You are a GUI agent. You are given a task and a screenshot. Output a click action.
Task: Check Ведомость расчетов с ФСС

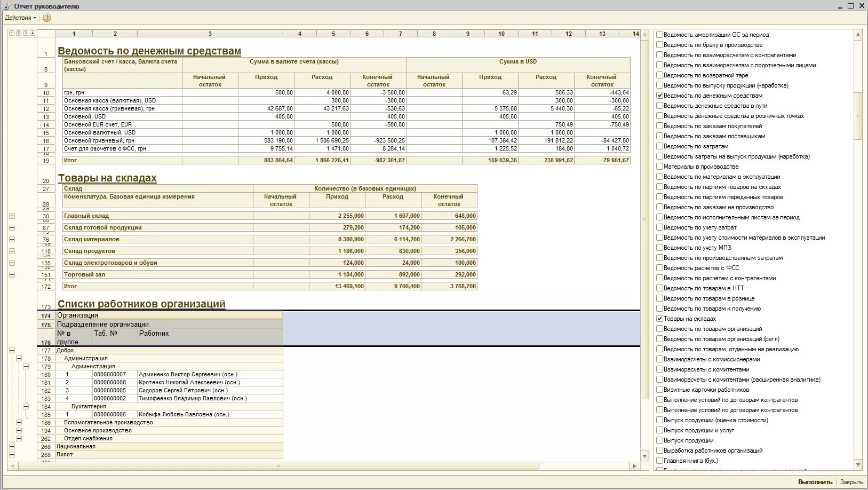(x=660, y=268)
